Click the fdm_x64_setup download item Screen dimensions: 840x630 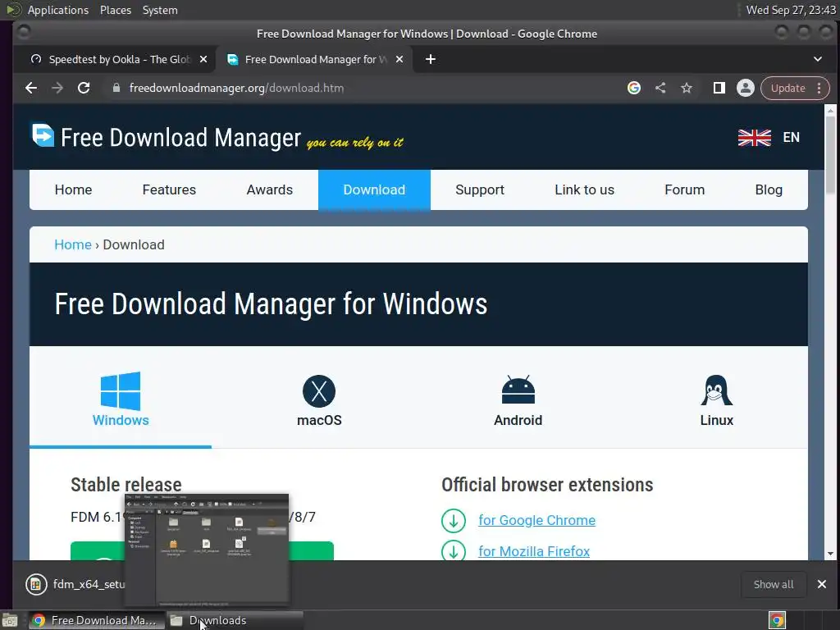click(x=75, y=584)
